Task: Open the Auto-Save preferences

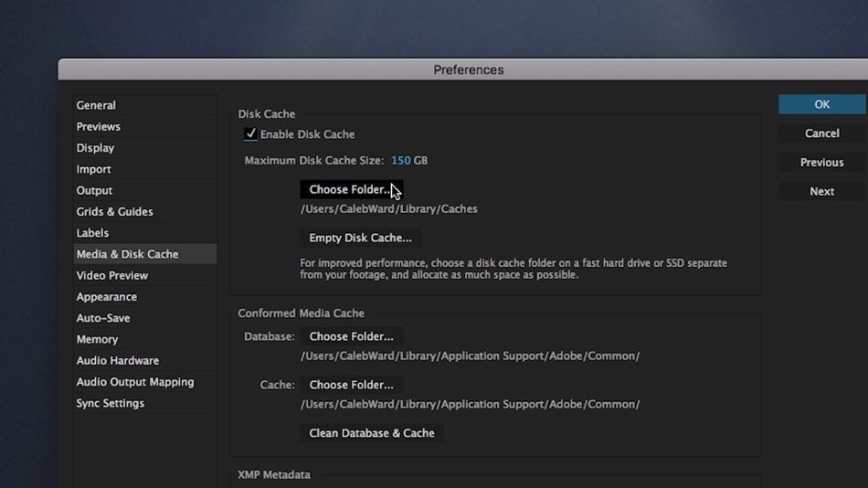Action: [x=103, y=318]
